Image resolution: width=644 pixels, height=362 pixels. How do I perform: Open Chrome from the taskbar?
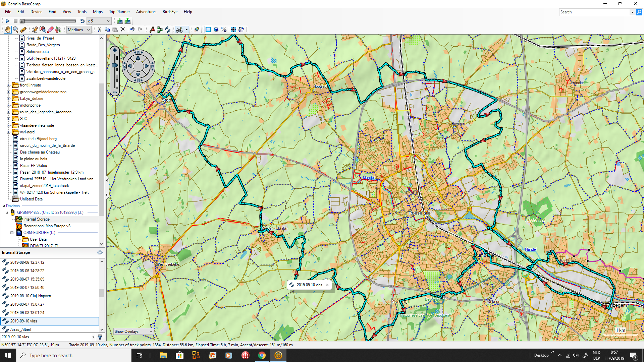coord(262,355)
